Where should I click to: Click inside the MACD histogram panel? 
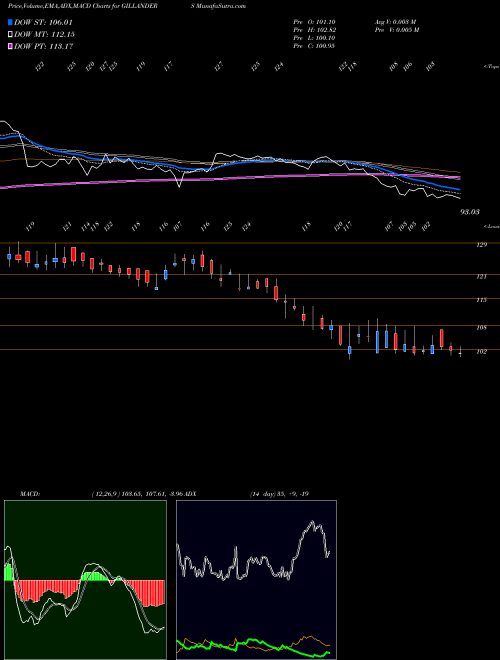coord(85,580)
